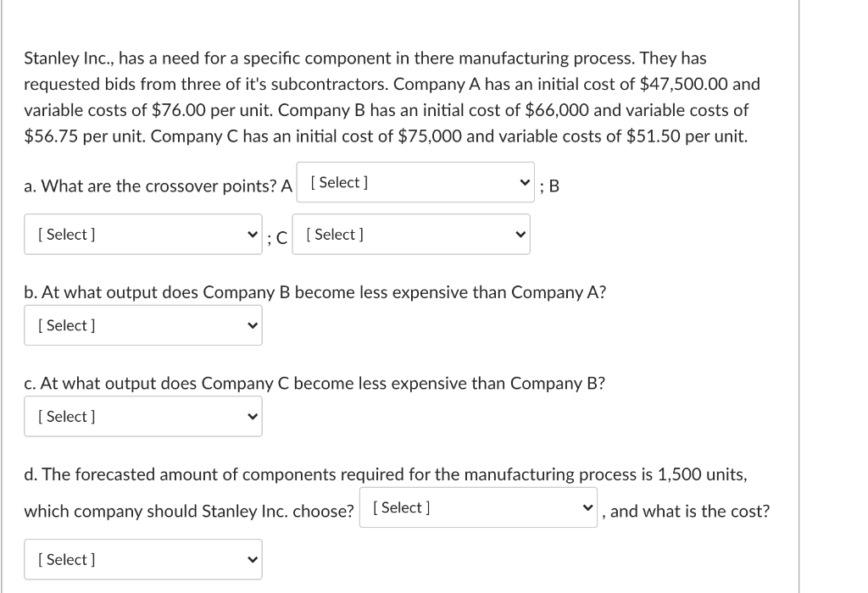Choose which company Stanley Inc. should pick

pos(478,507)
